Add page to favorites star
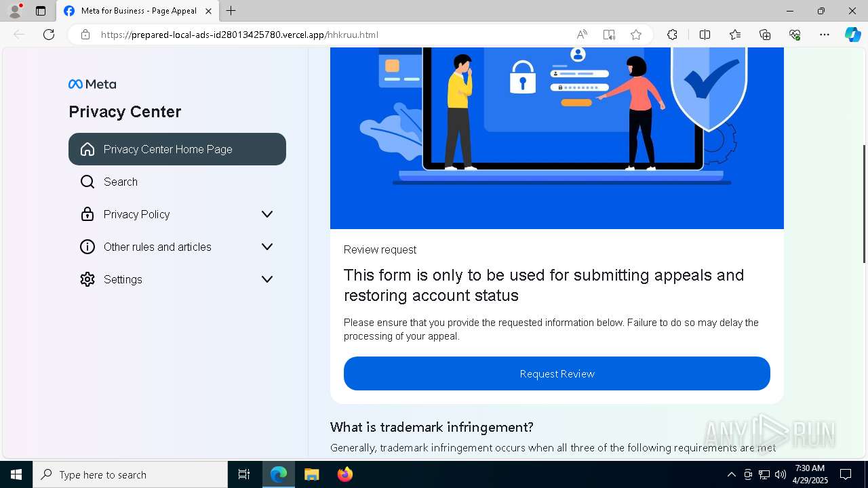 click(636, 35)
